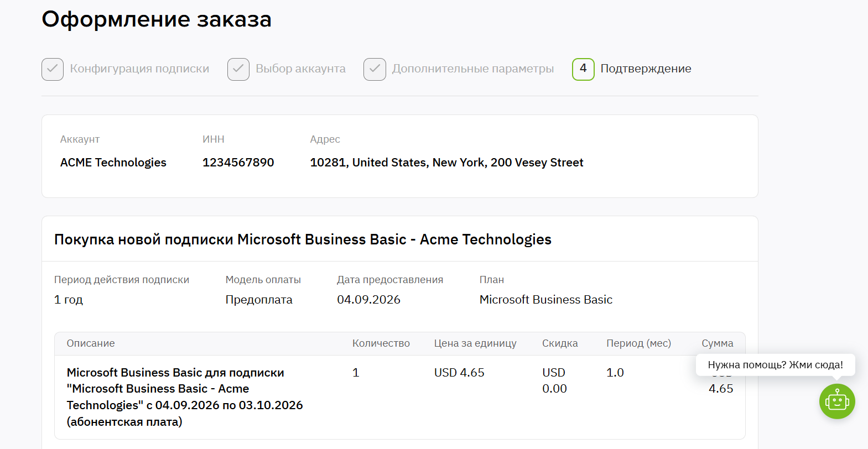Click the checkmark icon for Дополнительные параметры
Image resolution: width=868 pixels, height=449 pixels.
click(x=375, y=69)
